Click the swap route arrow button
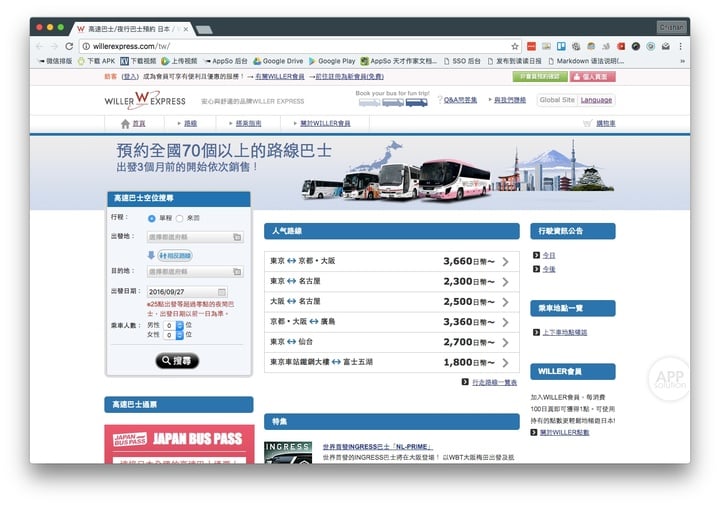This screenshot has height=506, width=720. pos(174,255)
